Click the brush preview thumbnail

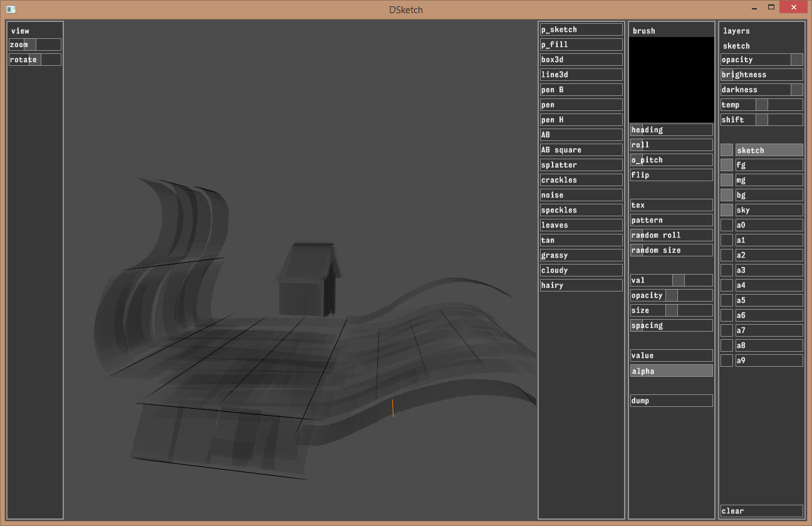coord(671,80)
